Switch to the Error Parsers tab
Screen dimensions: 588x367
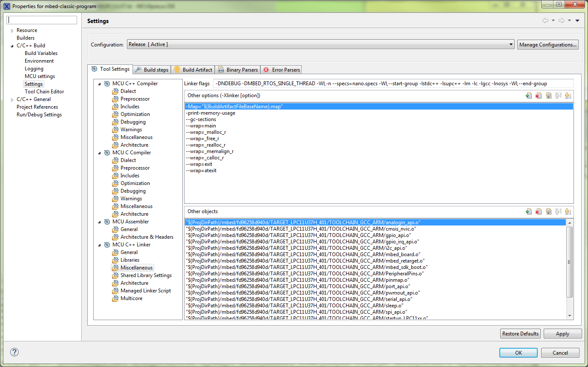point(282,69)
